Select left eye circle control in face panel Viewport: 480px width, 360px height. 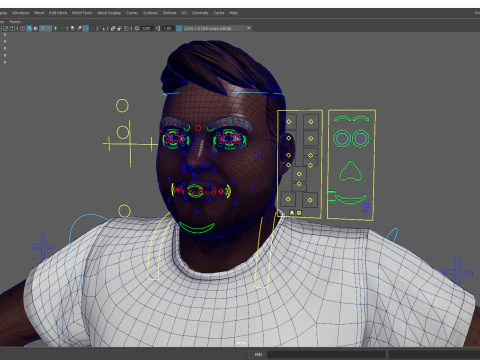coord(342,138)
